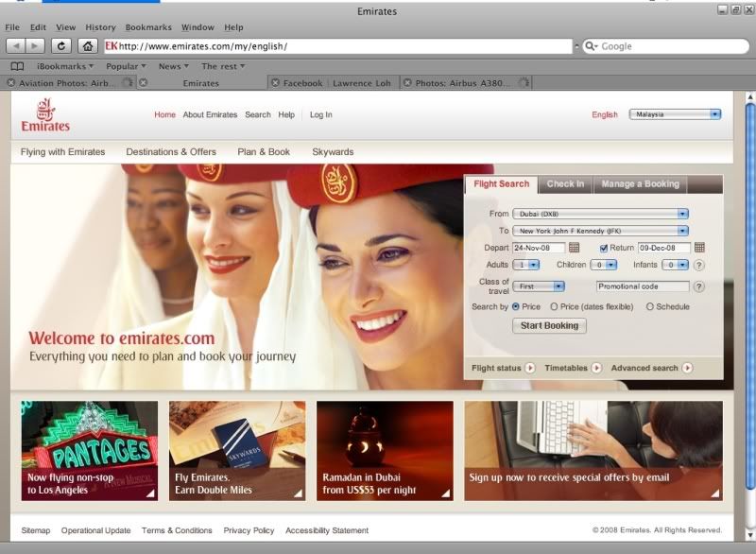Switch to the Check In tab
Viewport: 756px width, 554px height.
coord(565,183)
